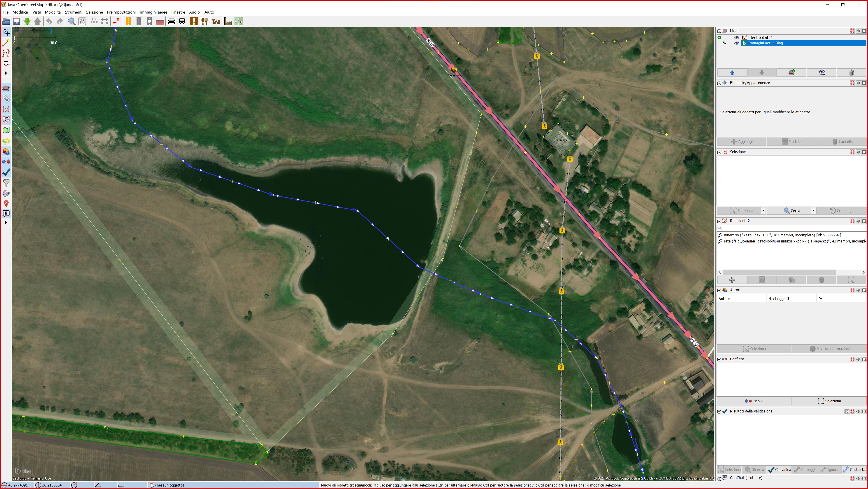Open the Seleziona dropdown arrow in Selezione panel
This screenshot has height=489, width=868.
763,211
